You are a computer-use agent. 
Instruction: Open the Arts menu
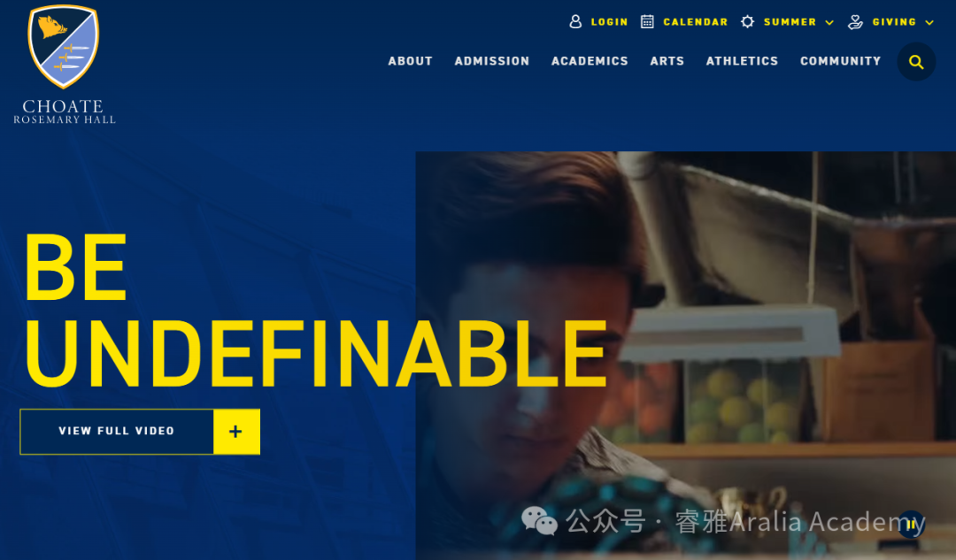point(667,61)
